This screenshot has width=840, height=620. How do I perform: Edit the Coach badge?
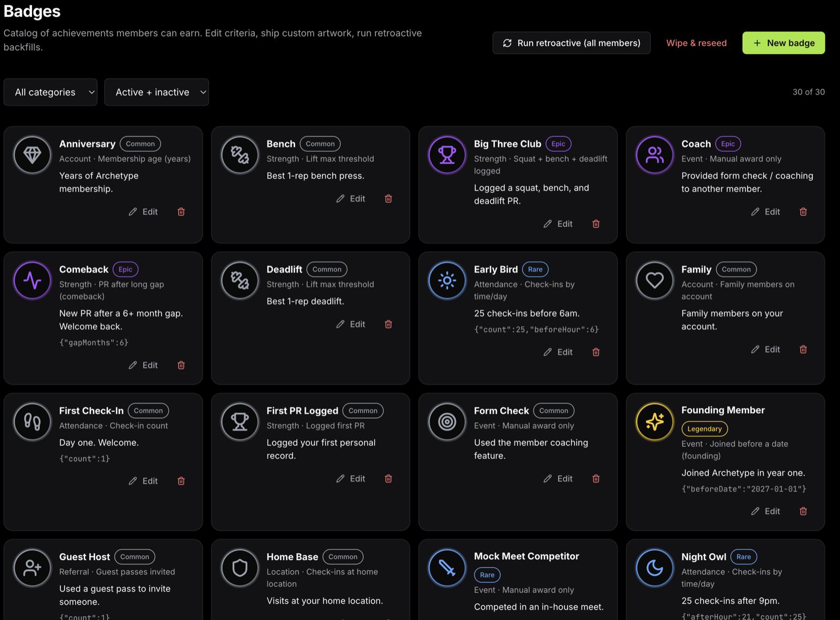click(765, 212)
